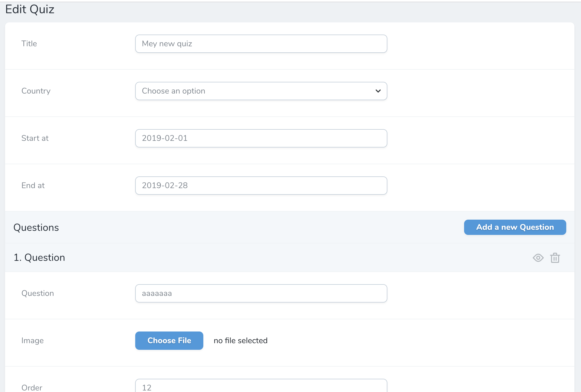Click the 'Image' field label

33,341
